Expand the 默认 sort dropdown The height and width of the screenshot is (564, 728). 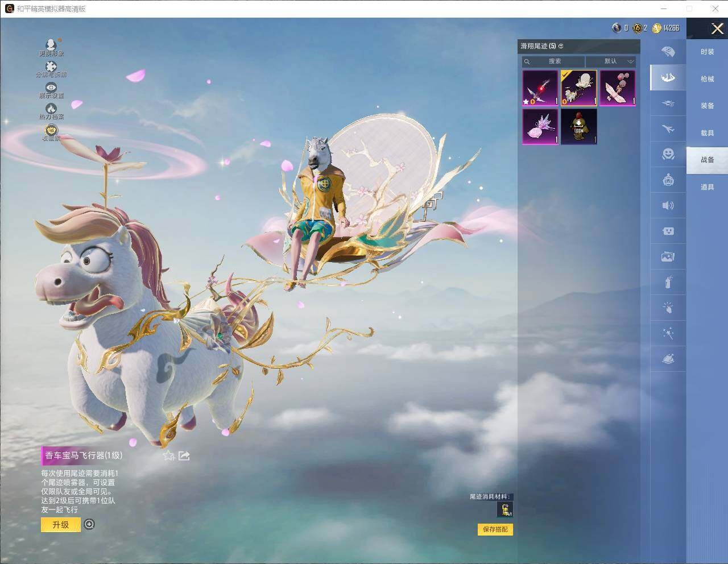click(x=611, y=61)
